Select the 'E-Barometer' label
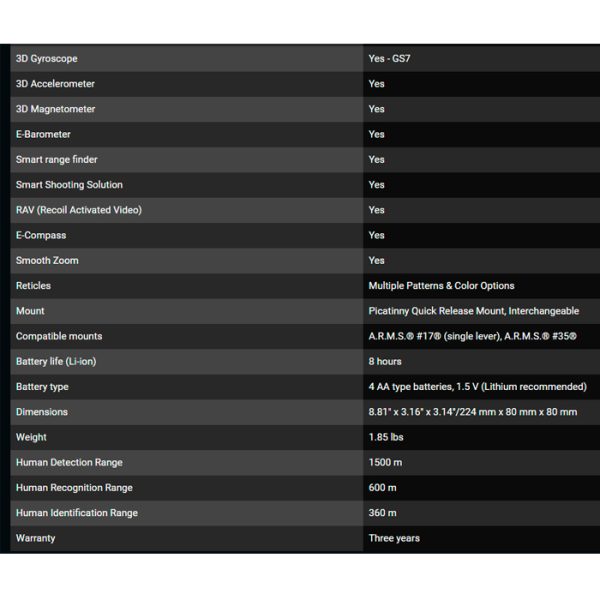600x600 pixels. pos(43,134)
